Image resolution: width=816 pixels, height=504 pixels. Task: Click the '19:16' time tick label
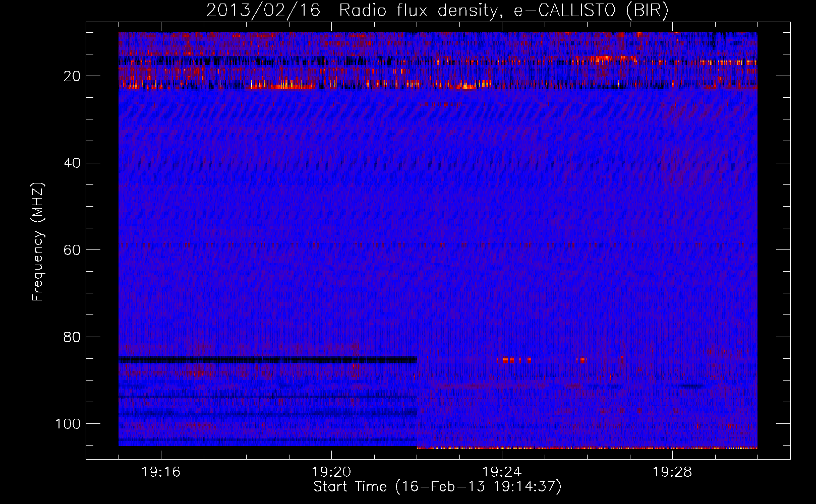click(x=161, y=472)
